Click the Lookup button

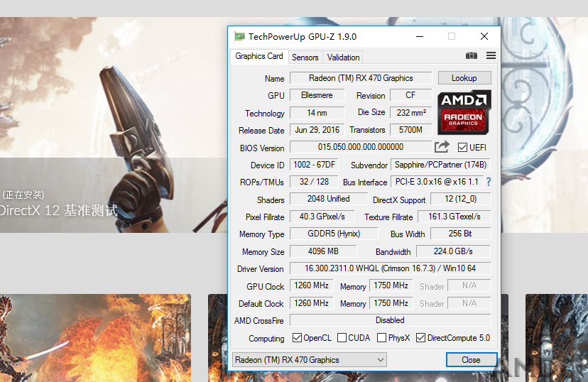click(464, 78)
